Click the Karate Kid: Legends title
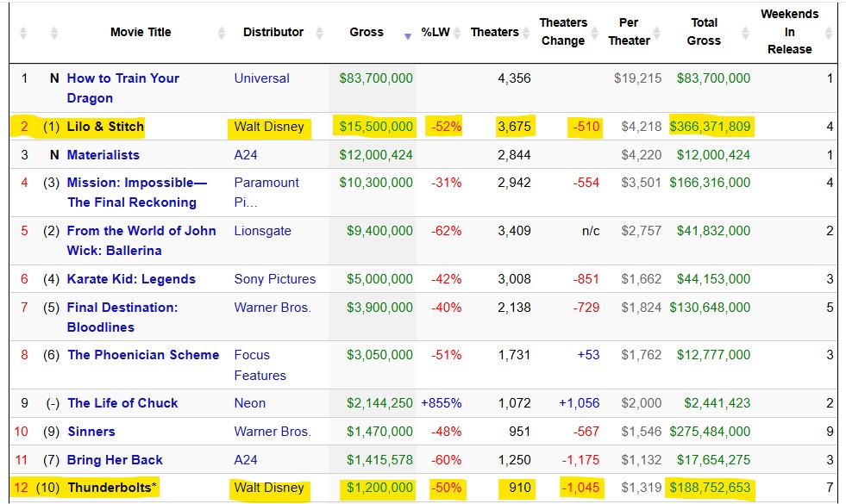The image size is (846, 504). (131, 279)
